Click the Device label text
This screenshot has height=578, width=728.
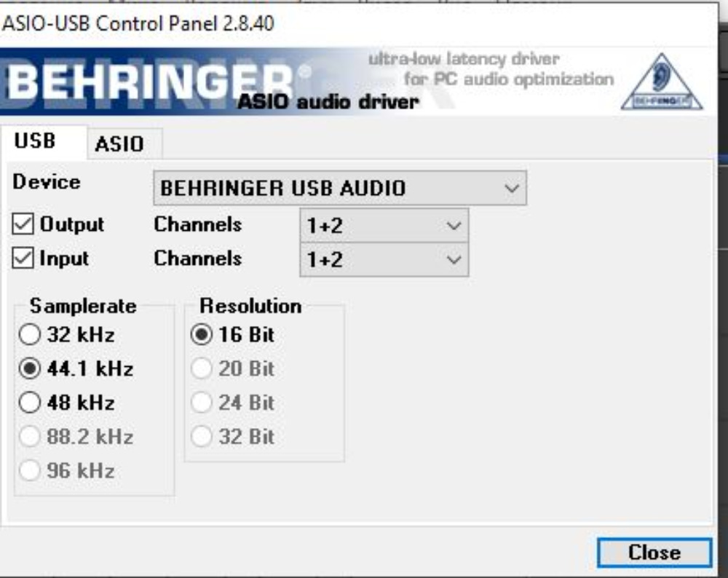(47, 182)
